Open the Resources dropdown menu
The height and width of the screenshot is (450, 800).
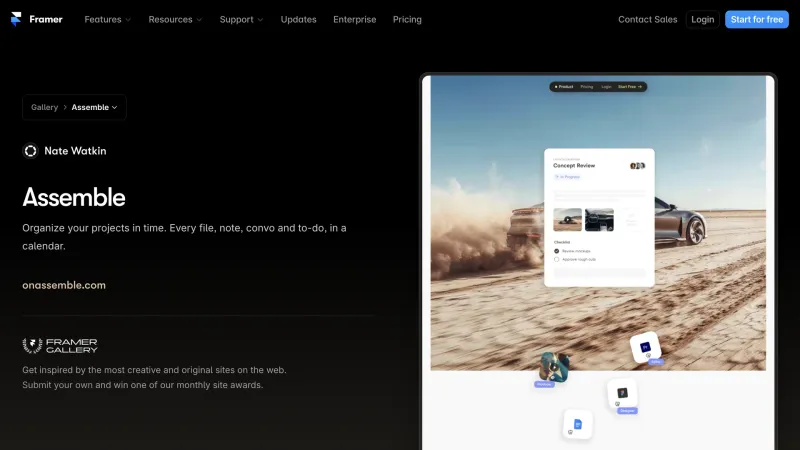tap(175, 19)
